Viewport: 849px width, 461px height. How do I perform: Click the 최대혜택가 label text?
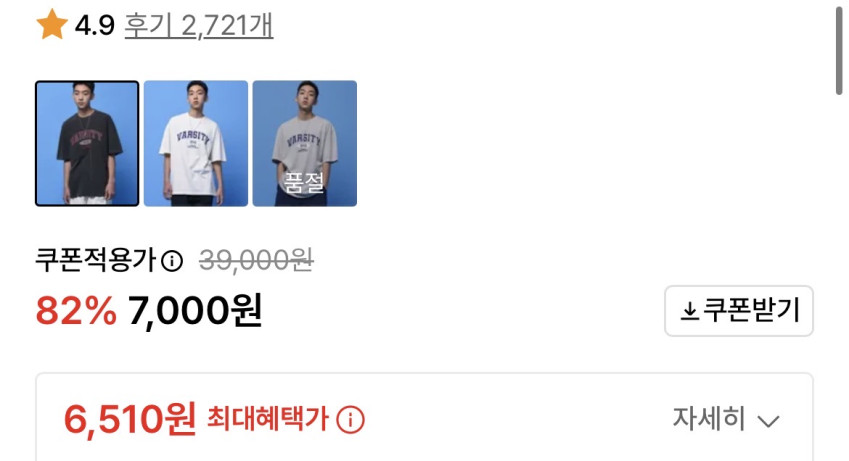(x=268, y=419)
